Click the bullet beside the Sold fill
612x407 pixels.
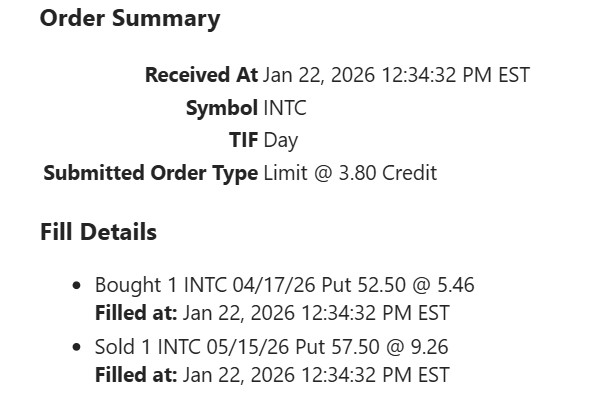pos(77,348)
